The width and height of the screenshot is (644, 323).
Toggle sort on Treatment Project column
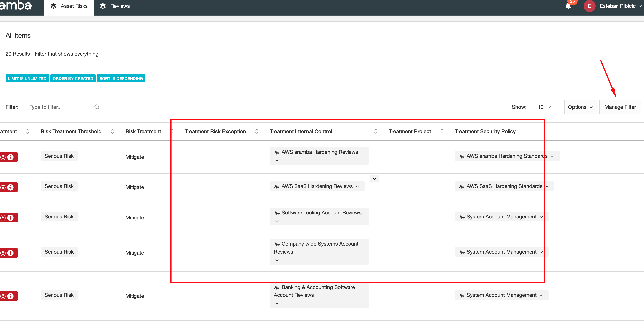point(442,131)
